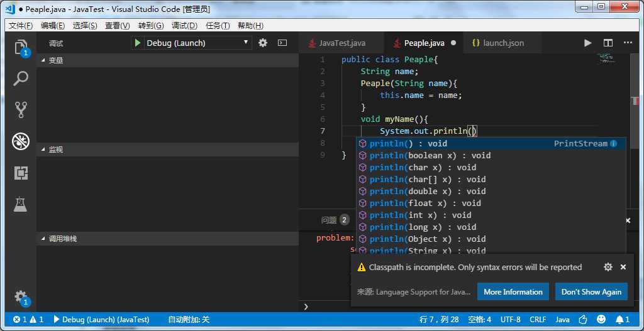This screenshot has width=644, height=331.
Task: Open Source Control view in activity bar
Action: (x=21, y=109)
